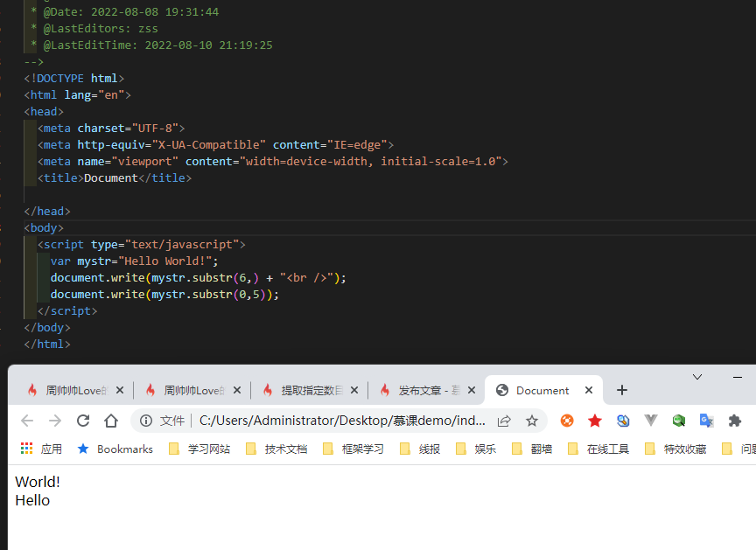The height and width of the screenshot is (550, 756).
Task: Minimize the browser window
Action: click(738, 377)
